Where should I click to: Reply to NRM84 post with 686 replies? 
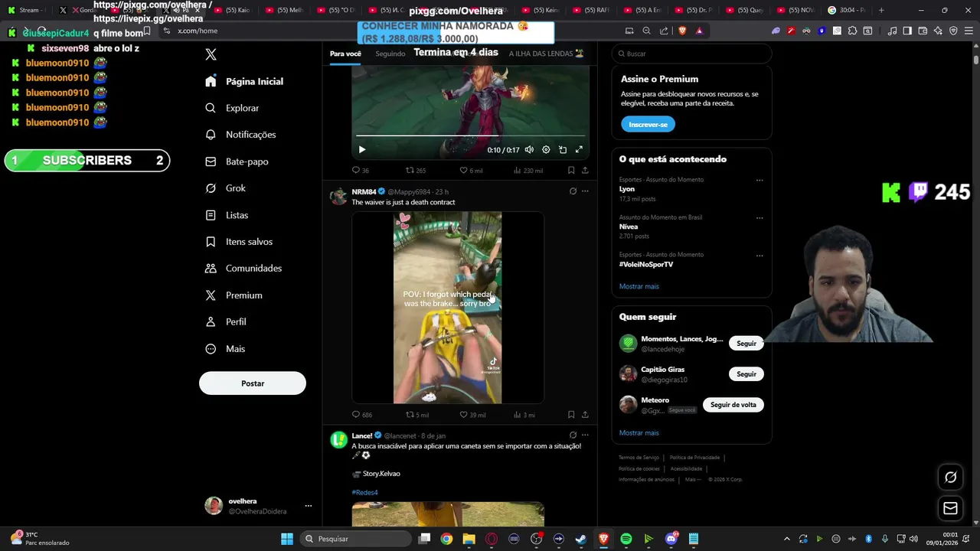(361, 415)
